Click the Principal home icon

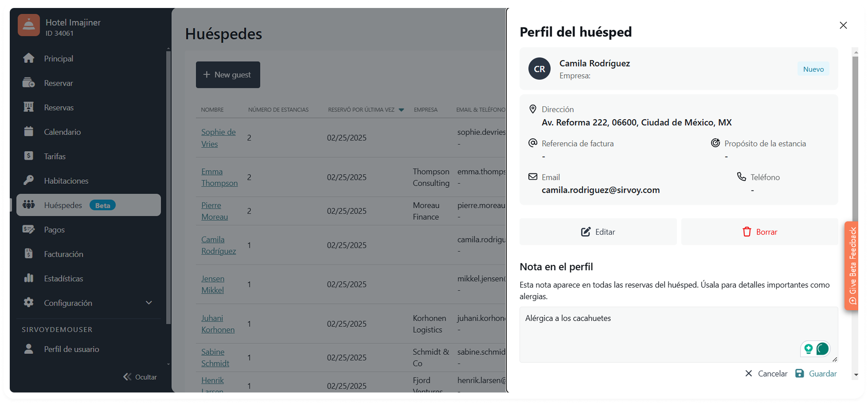tap(29, 58)
